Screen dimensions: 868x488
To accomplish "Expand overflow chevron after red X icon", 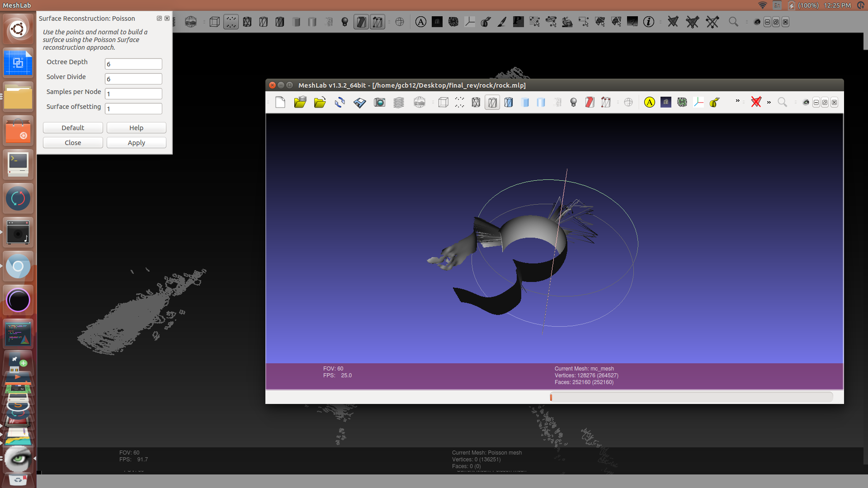I will click(x=769, y=103).
